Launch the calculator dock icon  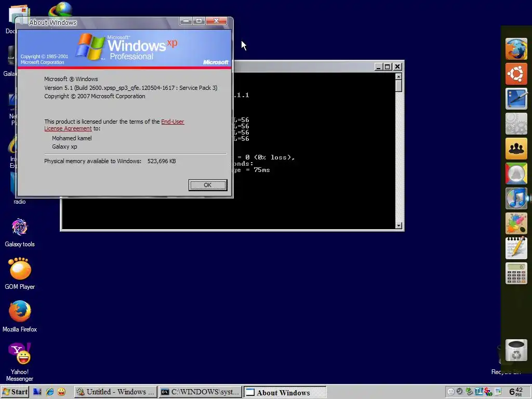click(x=516, y=273)
